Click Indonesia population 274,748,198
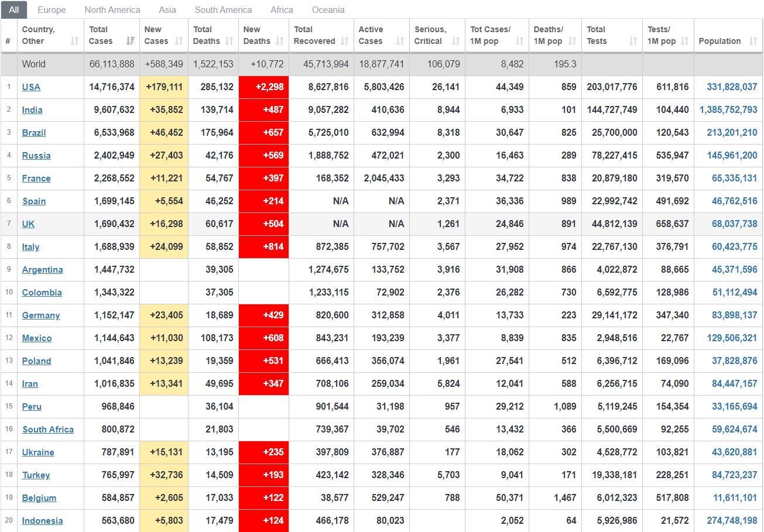 732,520
